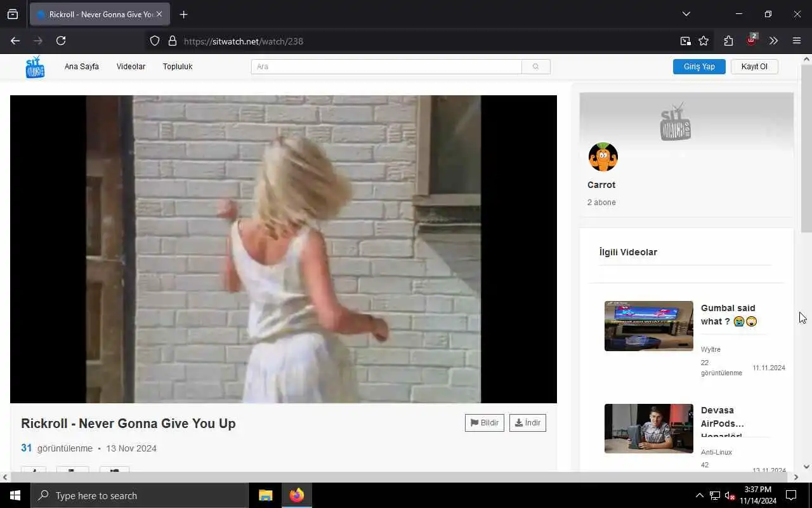The width and height of the screenshot is (812, 508).
Task: Click the picture-in-picture icon in address bar
Action: click(x=685, y=41)
